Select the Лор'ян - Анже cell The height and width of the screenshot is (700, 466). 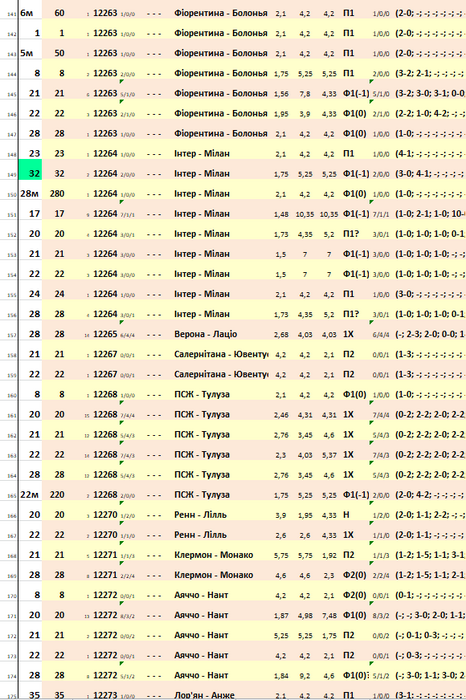(x=204, y=695)
